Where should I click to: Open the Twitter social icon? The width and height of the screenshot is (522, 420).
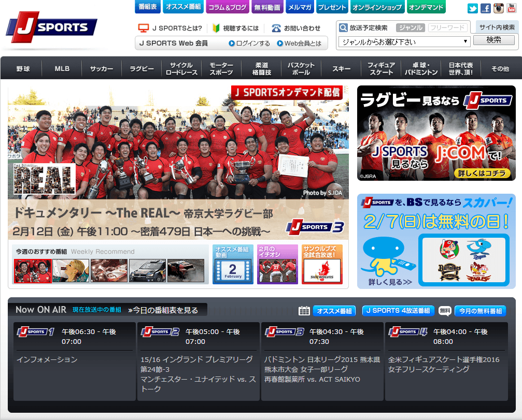pos(472,8)
